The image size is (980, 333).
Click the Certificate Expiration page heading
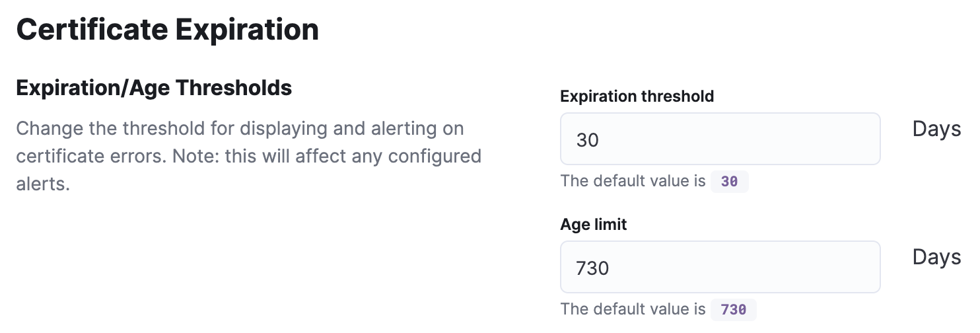pos(167,30)
